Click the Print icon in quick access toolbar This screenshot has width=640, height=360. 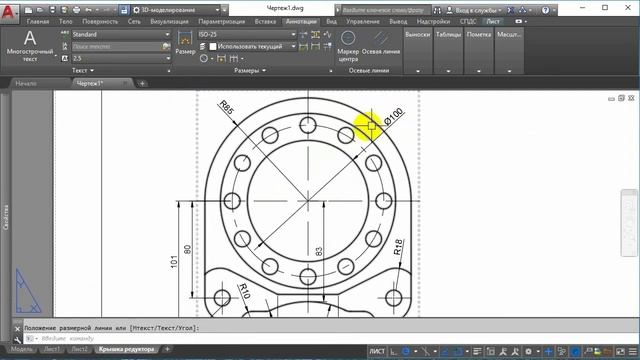point(76,10)
